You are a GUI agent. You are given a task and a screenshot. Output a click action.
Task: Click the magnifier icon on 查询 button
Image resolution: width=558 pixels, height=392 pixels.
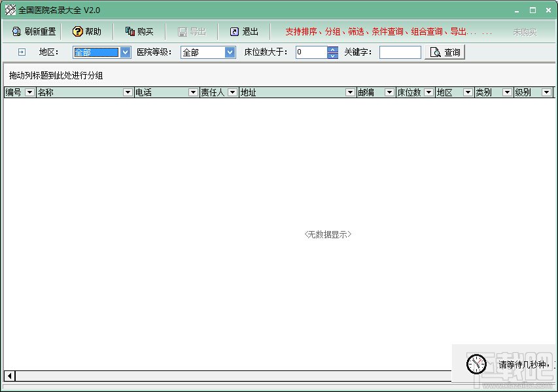(435, 52)
